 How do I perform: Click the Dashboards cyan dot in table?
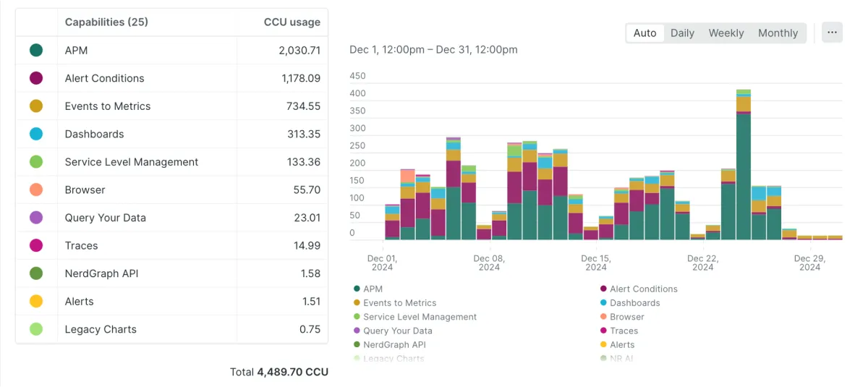[x=36, y=134]
